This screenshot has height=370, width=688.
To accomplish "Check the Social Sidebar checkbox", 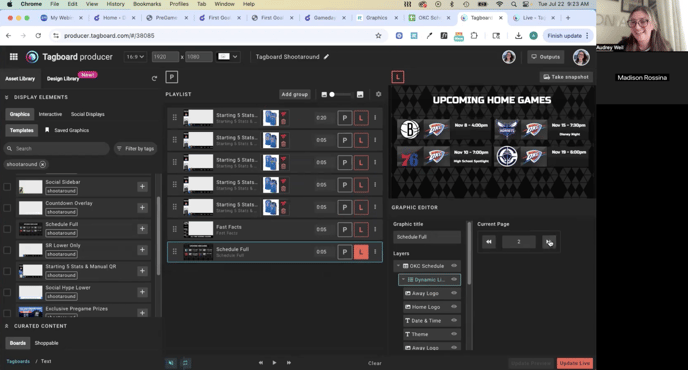I will (x=7, y=187).
